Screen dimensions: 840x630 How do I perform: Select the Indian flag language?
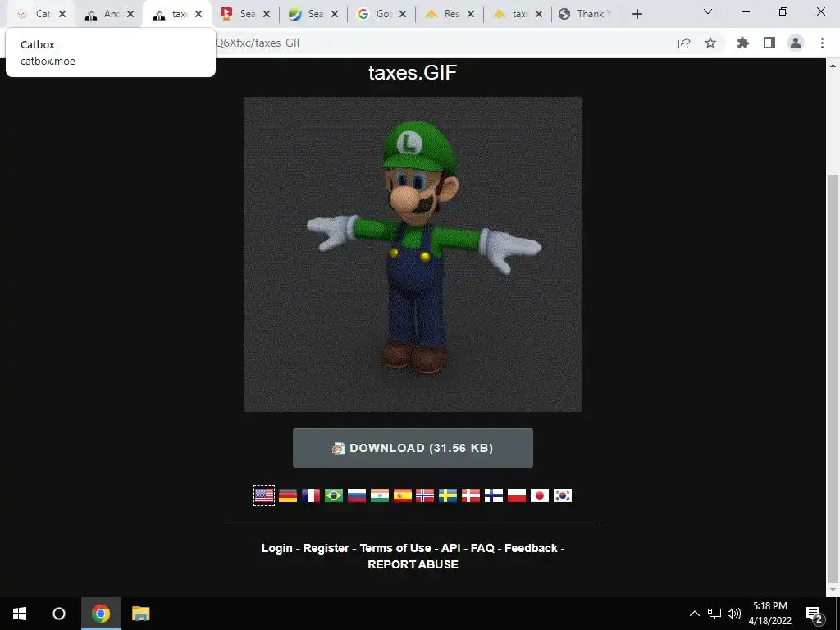pos(380,495)
